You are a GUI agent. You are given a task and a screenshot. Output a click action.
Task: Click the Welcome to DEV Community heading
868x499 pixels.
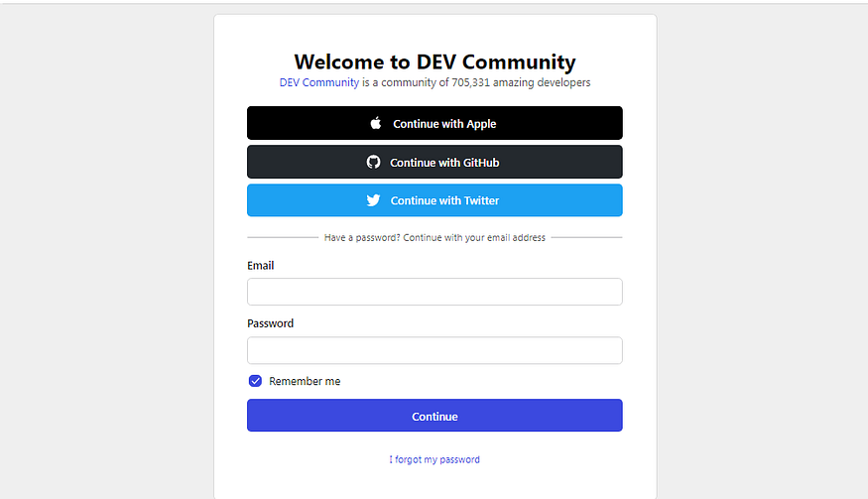434,62
